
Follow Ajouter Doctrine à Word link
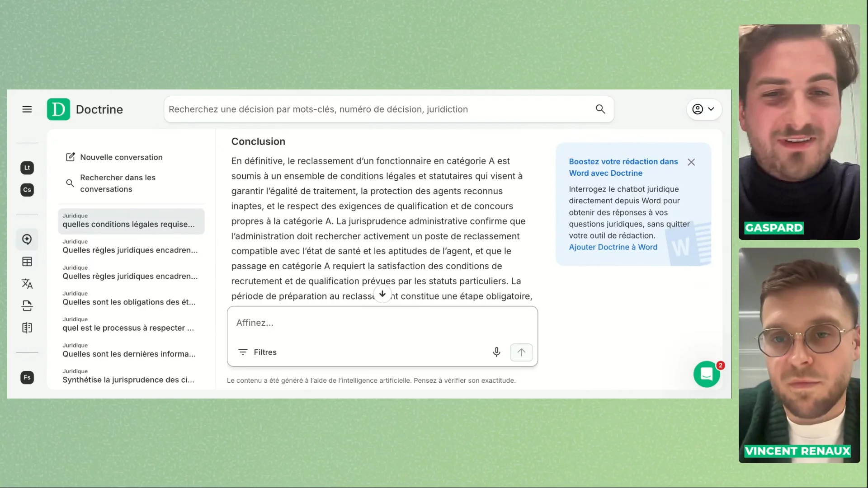click(x=613, y=247)
